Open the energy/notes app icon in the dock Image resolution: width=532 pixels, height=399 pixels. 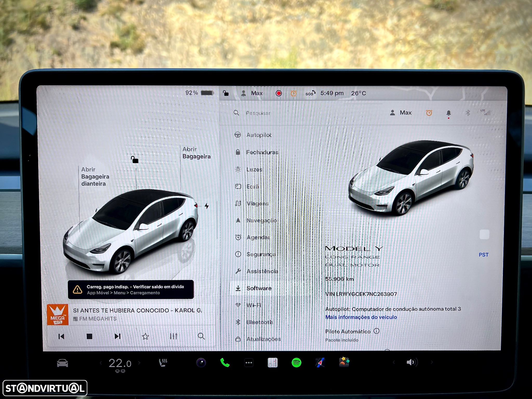[272, 363]
